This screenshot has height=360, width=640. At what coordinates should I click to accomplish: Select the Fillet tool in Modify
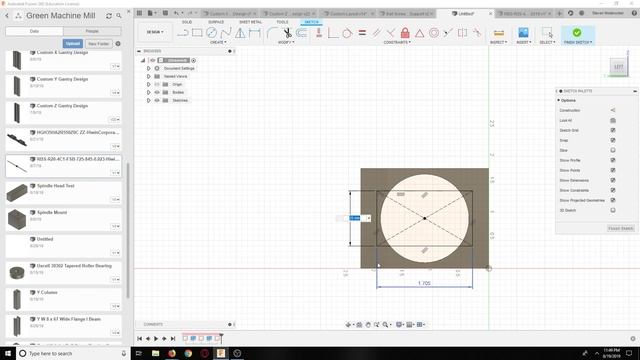point(272,33)
